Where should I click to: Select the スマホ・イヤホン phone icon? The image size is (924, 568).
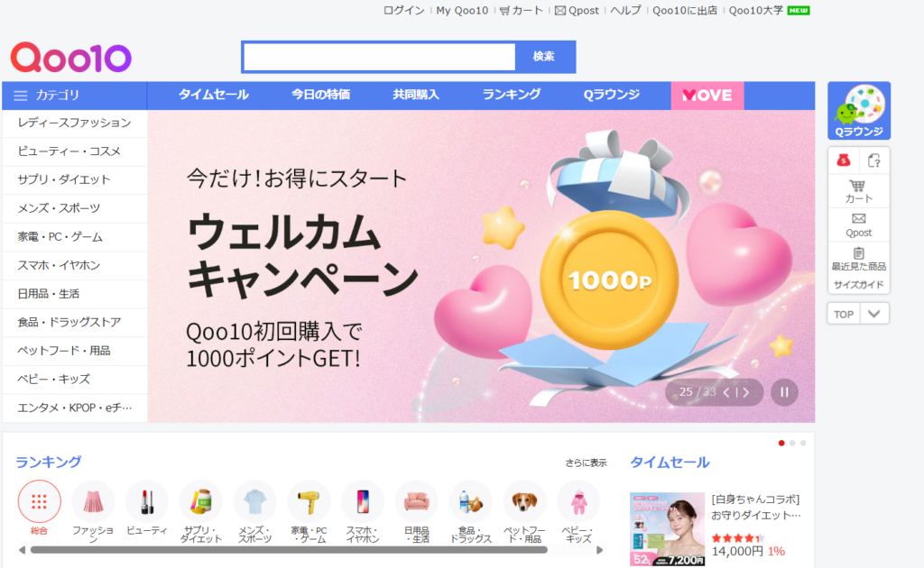click(363, 501)
